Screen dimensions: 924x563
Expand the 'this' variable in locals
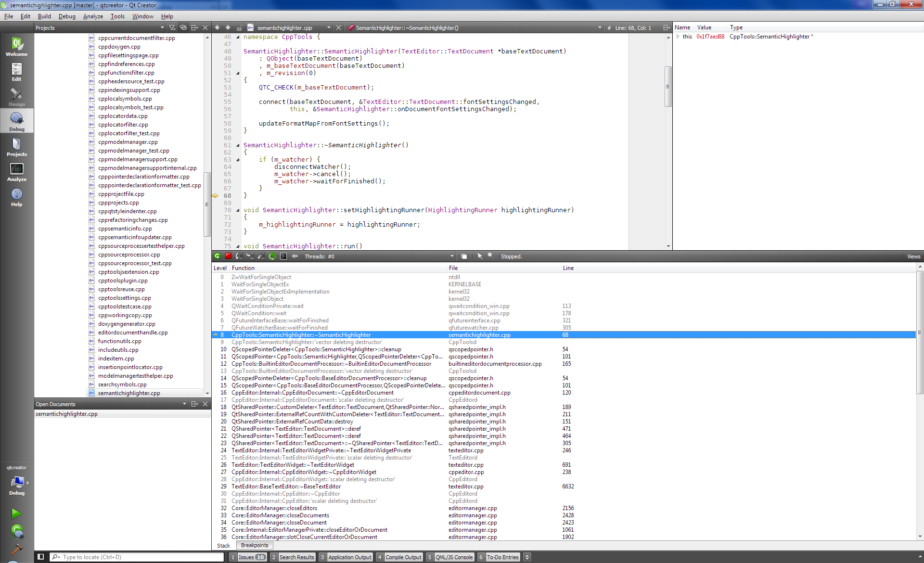click(678, 37)
